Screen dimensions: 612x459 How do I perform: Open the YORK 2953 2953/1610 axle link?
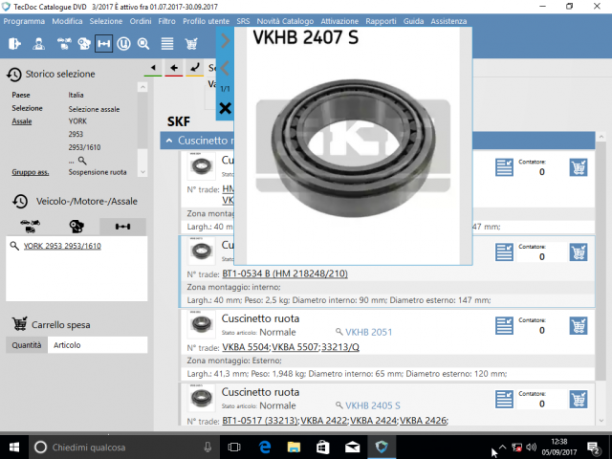point(62,246)
